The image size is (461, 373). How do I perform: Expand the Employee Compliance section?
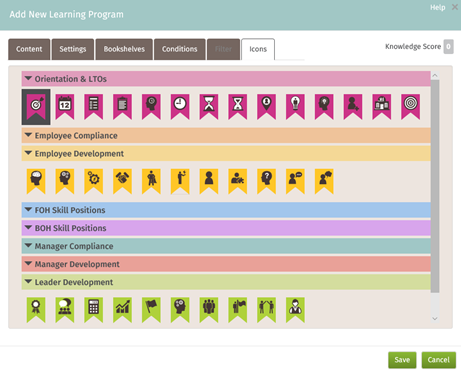(226, 136)
